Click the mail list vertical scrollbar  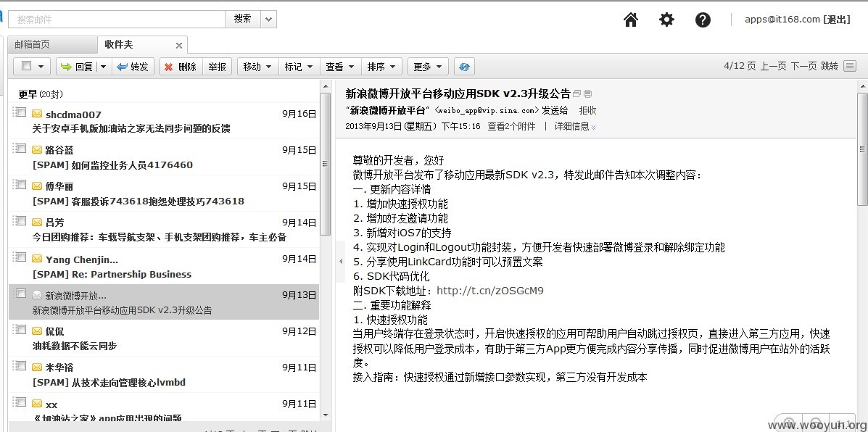pos(325,166)
